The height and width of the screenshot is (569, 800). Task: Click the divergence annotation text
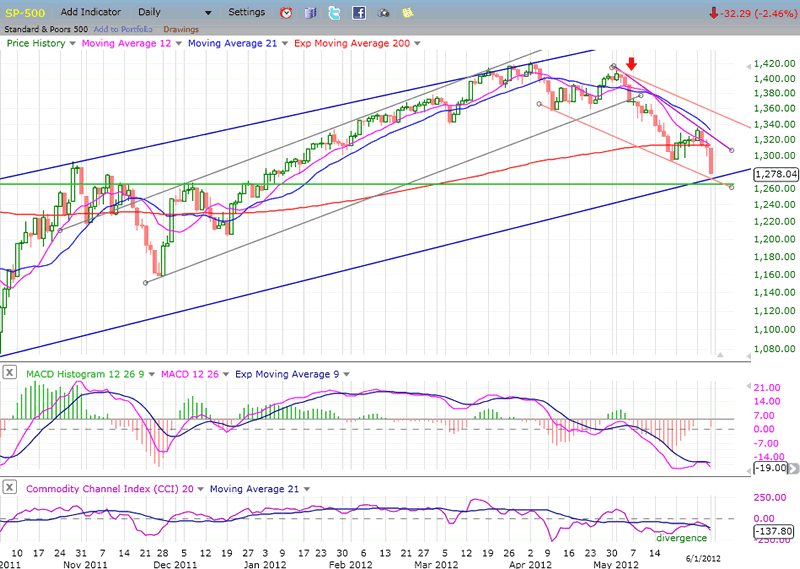682,538
